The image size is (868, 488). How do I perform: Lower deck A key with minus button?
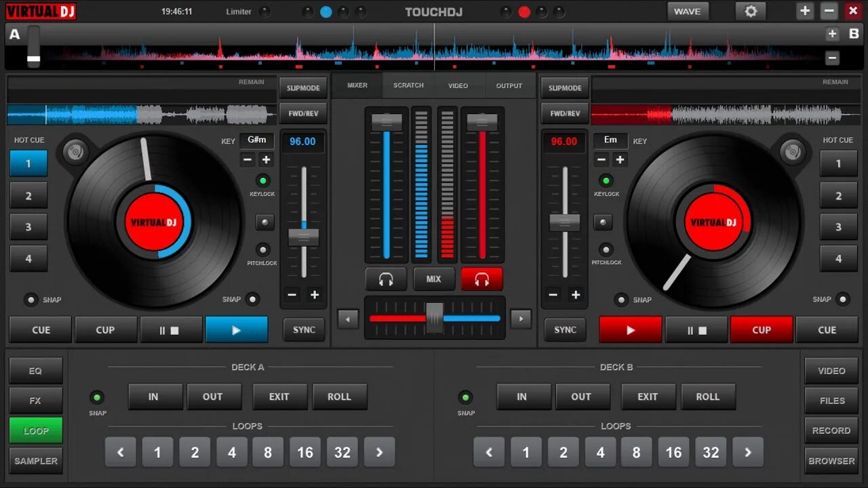click(x=248, y=160)
